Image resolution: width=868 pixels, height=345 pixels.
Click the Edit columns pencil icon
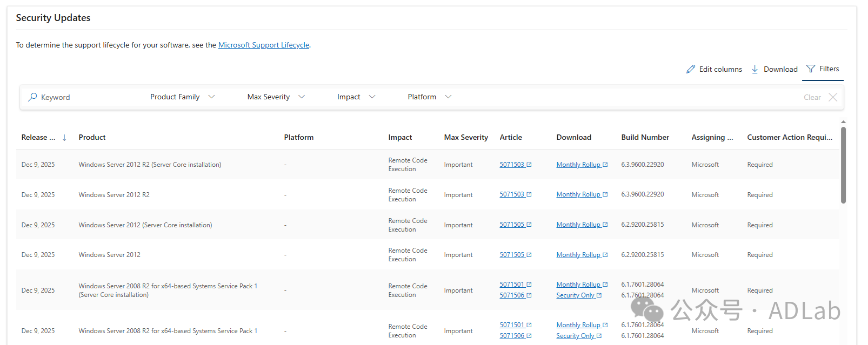tap(690, 69)
